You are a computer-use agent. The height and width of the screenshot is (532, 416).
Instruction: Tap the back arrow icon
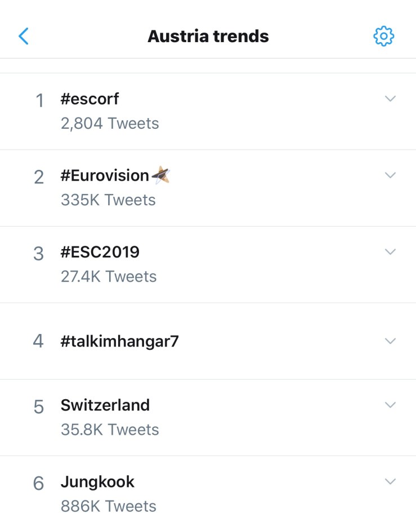pyautogui.click(x=24, y=37)
